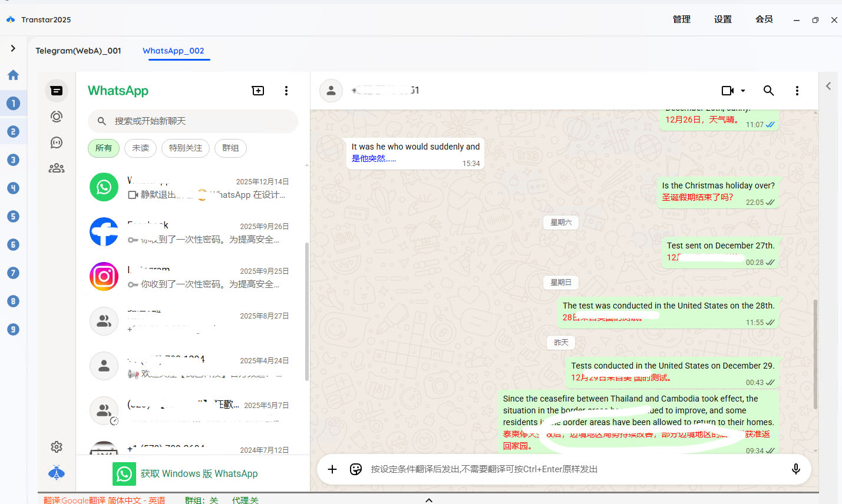Collapse the right chat panel with the chevron
This screenshot has width=842, height=504.
(x=828, y=85)
